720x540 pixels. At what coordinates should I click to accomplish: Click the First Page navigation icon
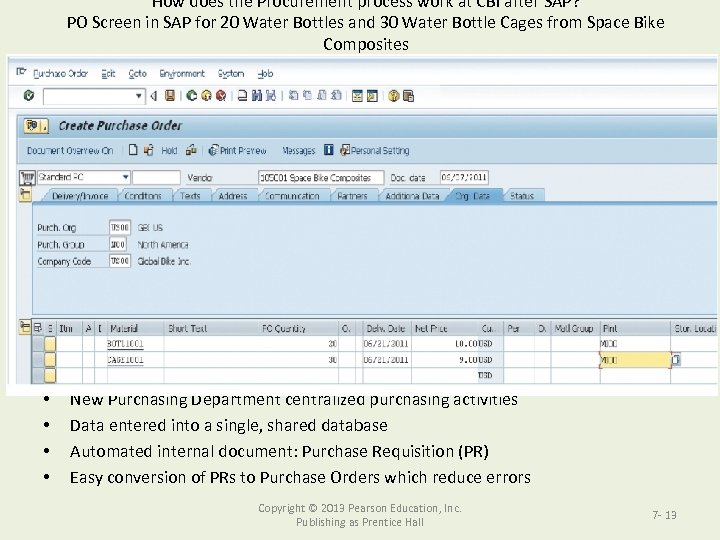(293, 96)
